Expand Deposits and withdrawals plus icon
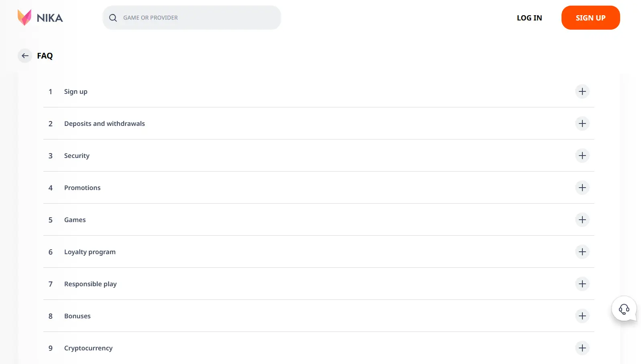 pyautogui.click(x=582, y=123)
